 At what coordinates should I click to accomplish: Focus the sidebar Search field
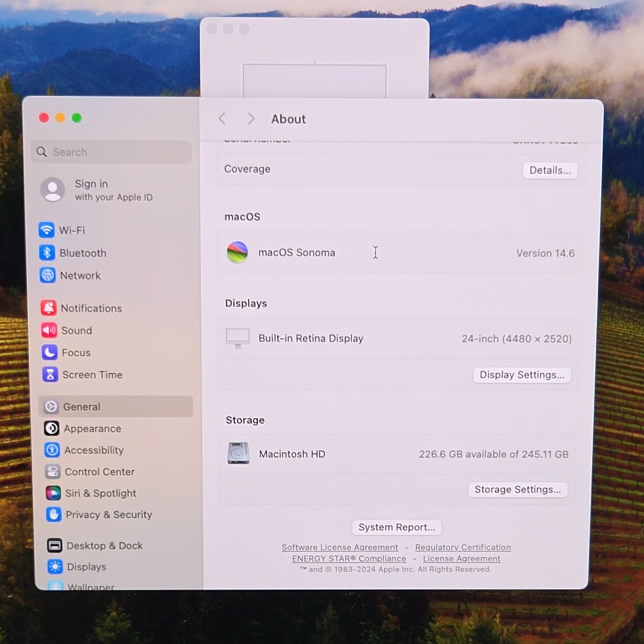click(x=111, y=152)
